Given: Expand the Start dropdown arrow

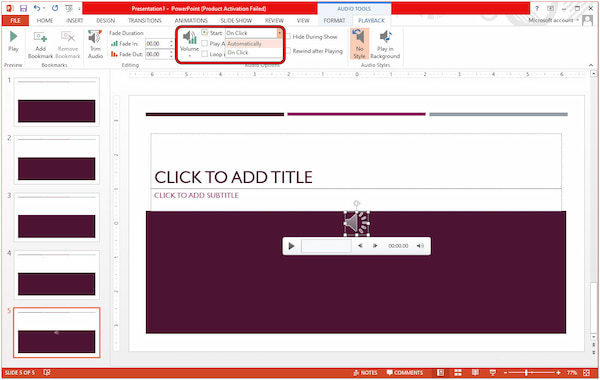Looking at the screenshot, I should click(279, 33).
